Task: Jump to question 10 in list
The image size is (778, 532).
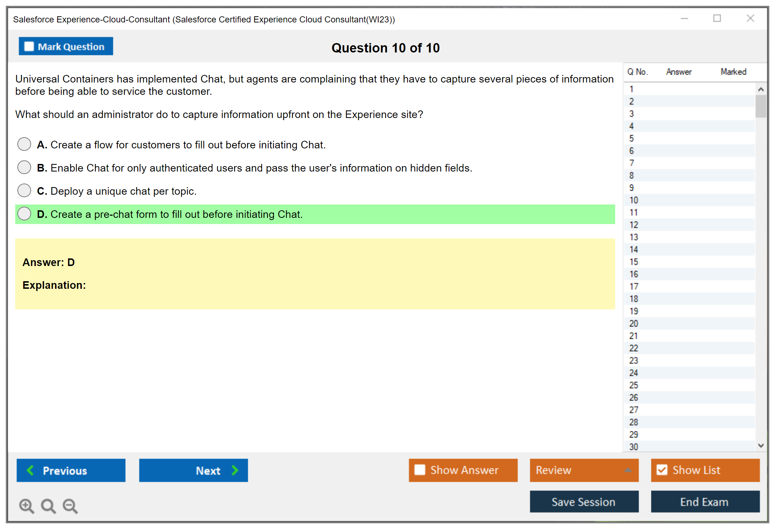Action: point(634,200)
